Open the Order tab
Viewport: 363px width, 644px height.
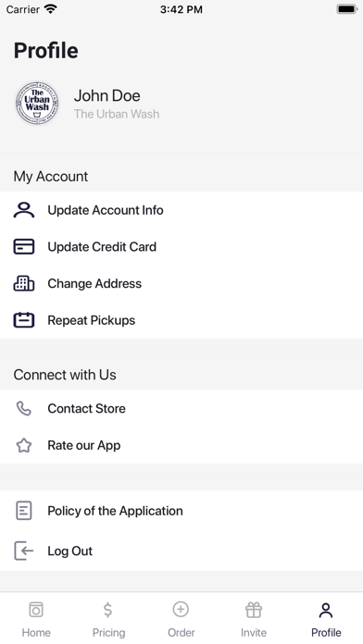pos(181,619)
